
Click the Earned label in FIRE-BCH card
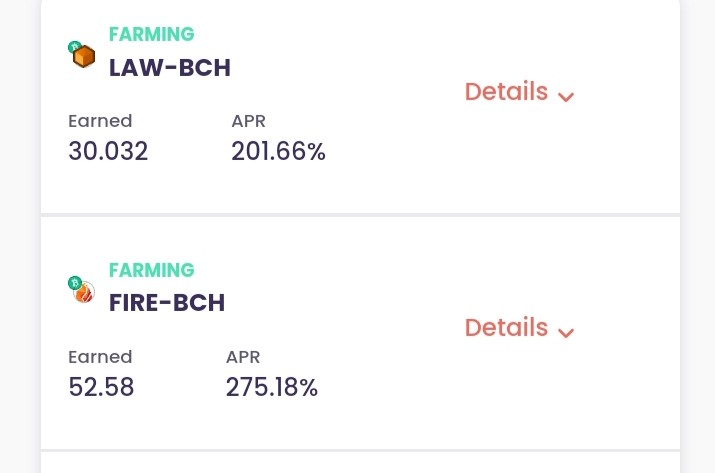click(100, 357)
